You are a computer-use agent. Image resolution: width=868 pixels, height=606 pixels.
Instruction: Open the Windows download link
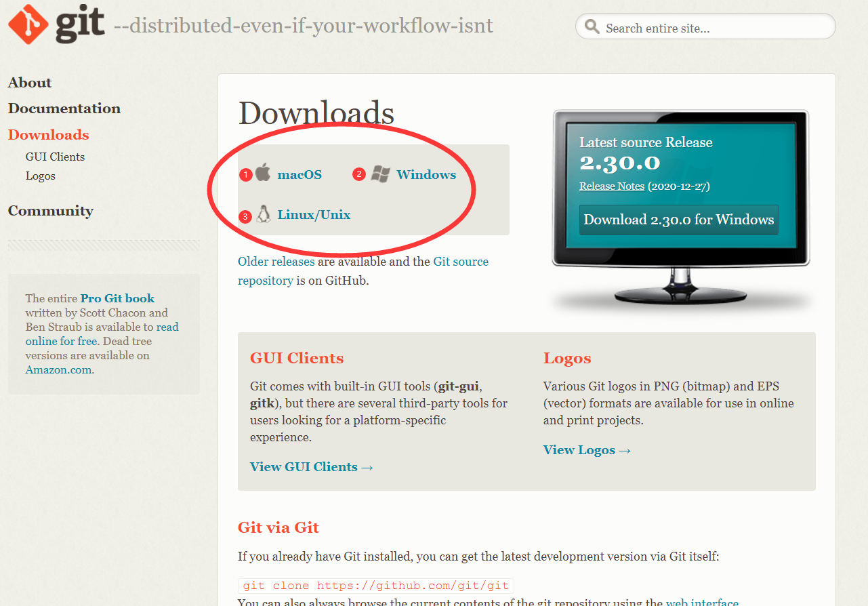click(x=426, y=174)
